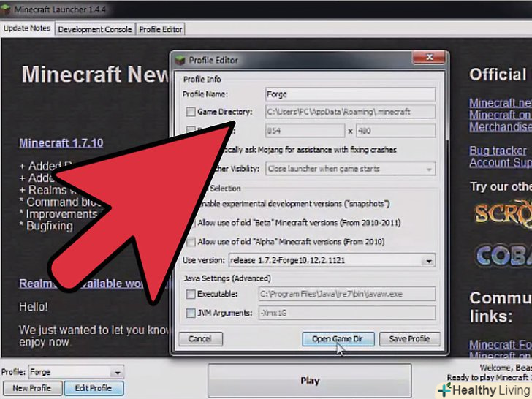The image size is (532, 399).
Task: Click the Cobalt game logo
Action: click(503, 255)
